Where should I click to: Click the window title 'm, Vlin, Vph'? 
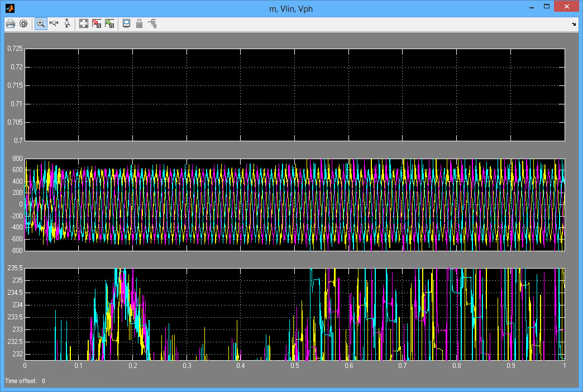tap(292, 8)
